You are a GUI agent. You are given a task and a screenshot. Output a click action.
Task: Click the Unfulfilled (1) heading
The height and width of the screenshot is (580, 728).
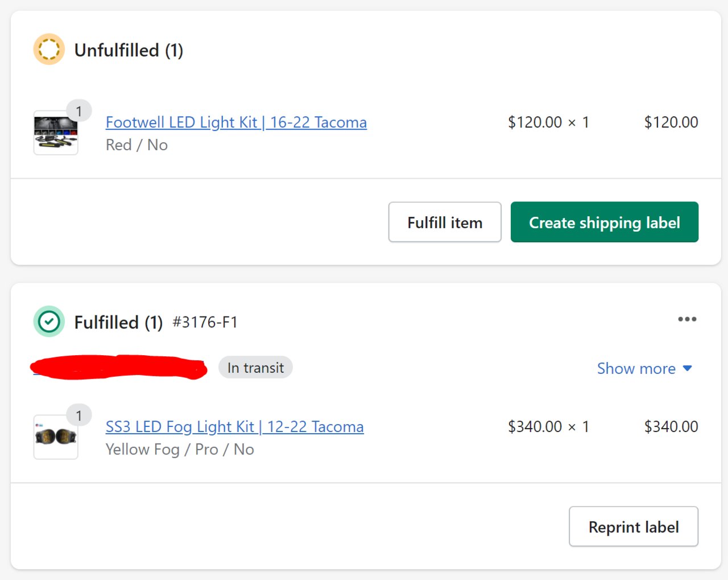pyautogui.click(x=129, y=50)
